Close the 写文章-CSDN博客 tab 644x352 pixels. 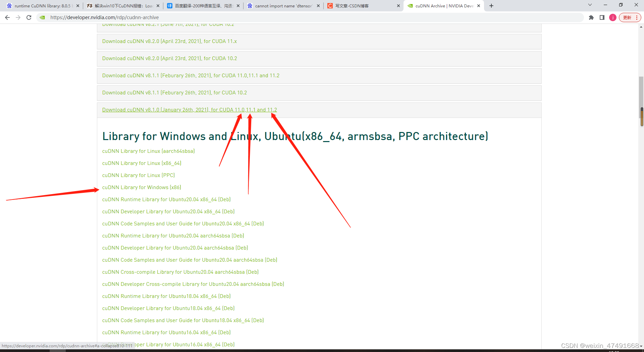tap(398, 6)
